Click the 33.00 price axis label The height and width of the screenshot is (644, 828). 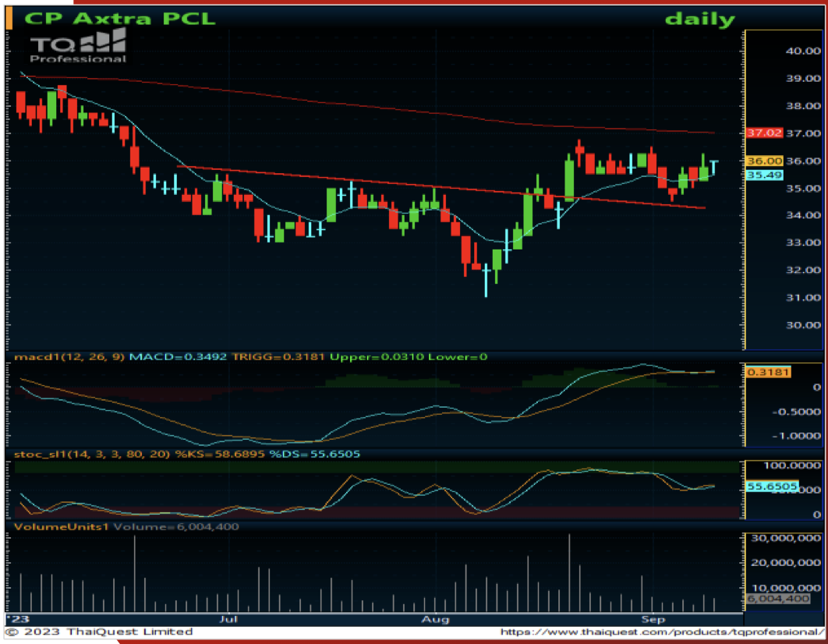click(803, 242)
